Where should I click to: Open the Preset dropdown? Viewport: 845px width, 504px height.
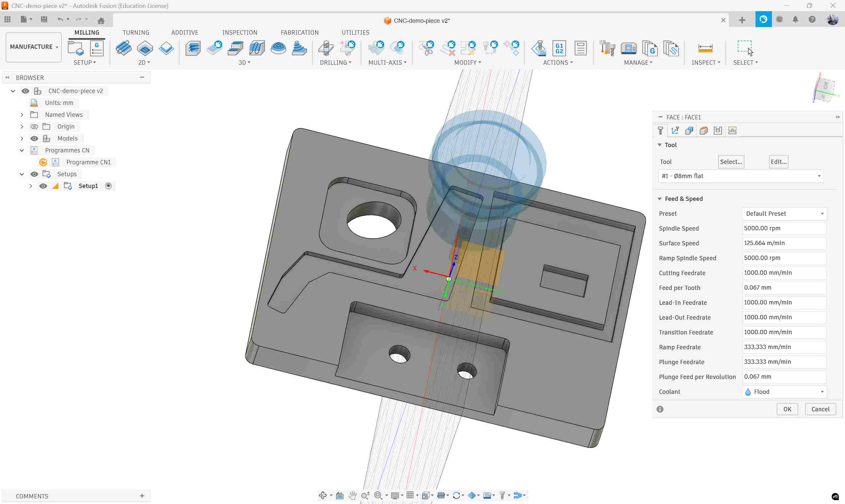coord(784,214)
